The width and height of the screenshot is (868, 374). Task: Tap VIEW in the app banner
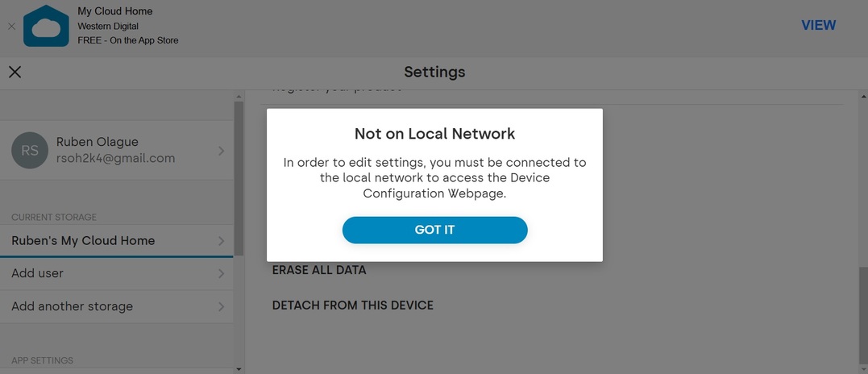818,26
